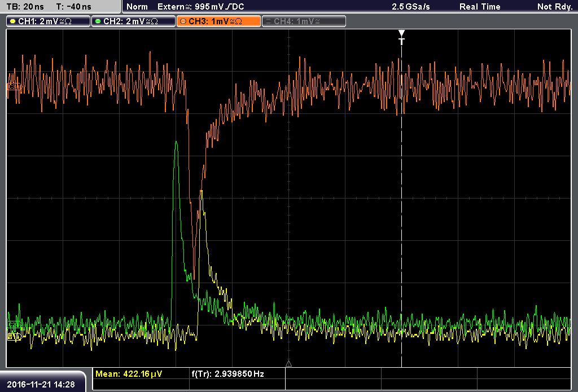Image resolution: width=578 pixels, height=392 pixels.
Task: Click the 2.5 GSa/s sample rate readout
Action: (411, 7)
